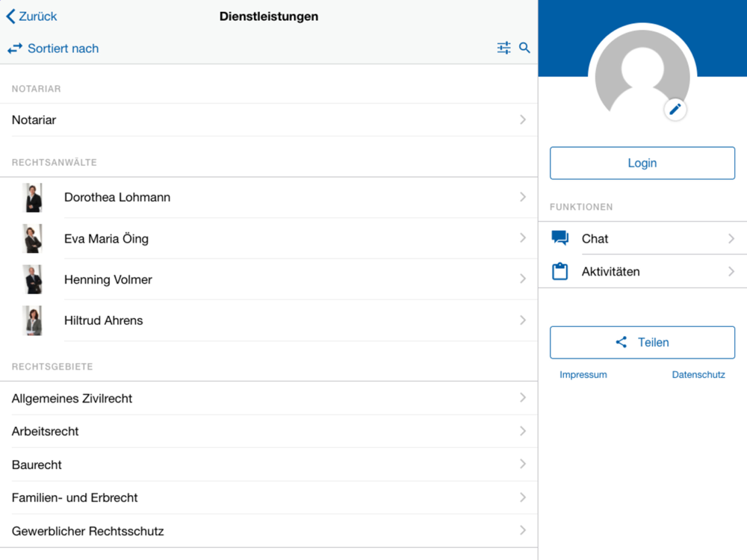Open the Chat speech bubble icon
This screenshot has width=747, height=560.
[x=560, y=237]
